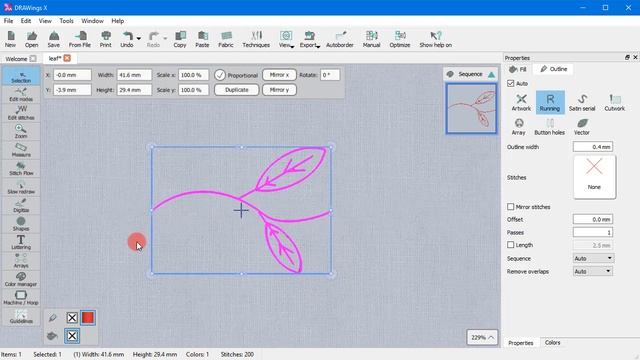Activate Show help on tool

click(436, 39)
